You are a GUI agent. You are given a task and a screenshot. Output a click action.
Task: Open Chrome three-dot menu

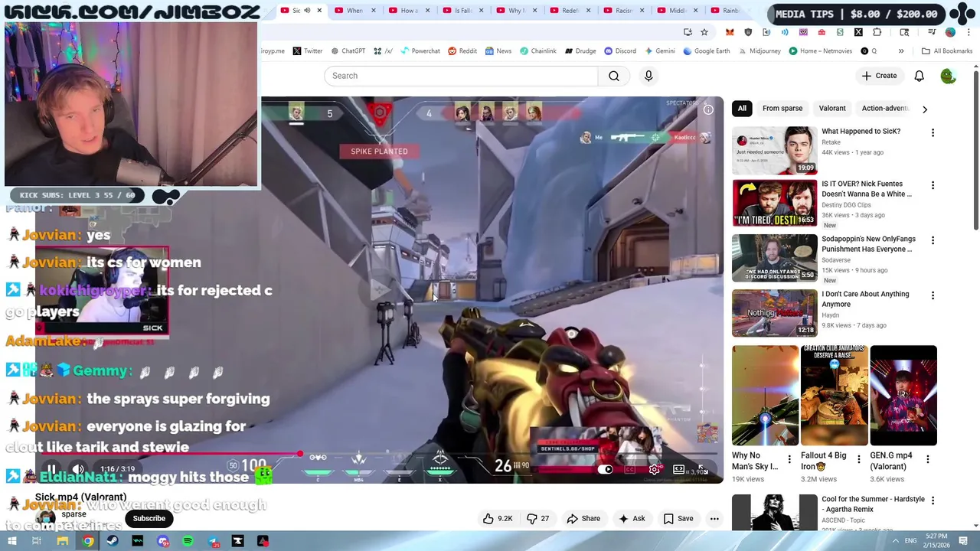pos(969,32)
